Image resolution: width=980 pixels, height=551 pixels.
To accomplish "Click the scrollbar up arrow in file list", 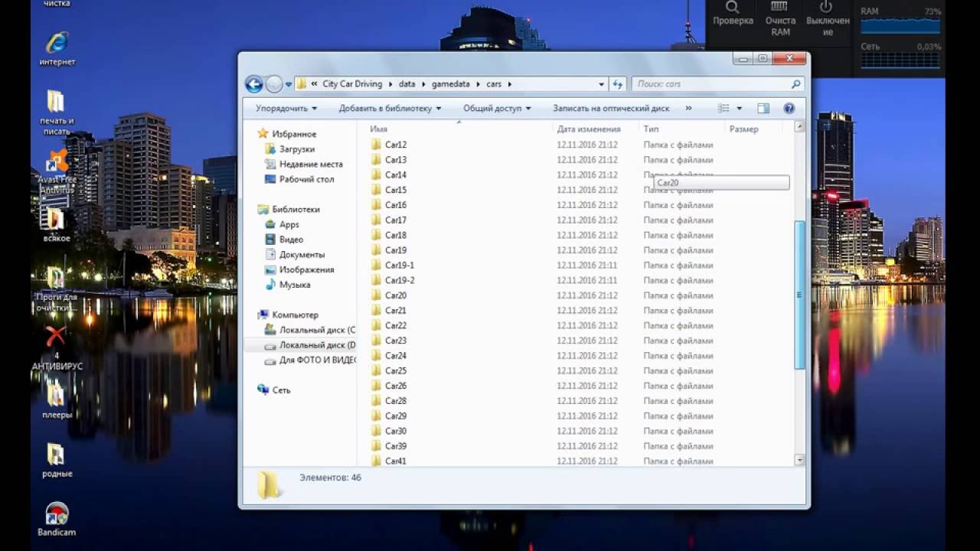I will point(800,127).
